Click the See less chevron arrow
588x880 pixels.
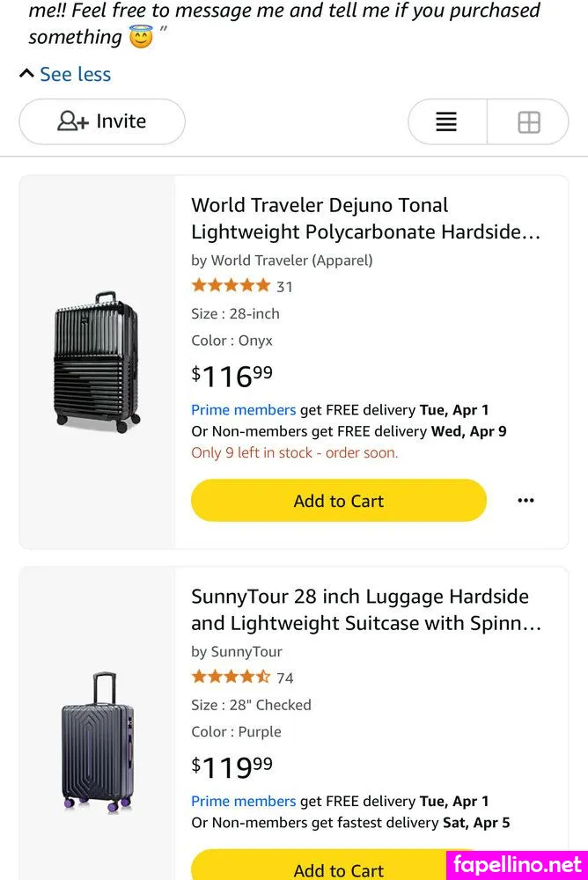tap(26, 74)
